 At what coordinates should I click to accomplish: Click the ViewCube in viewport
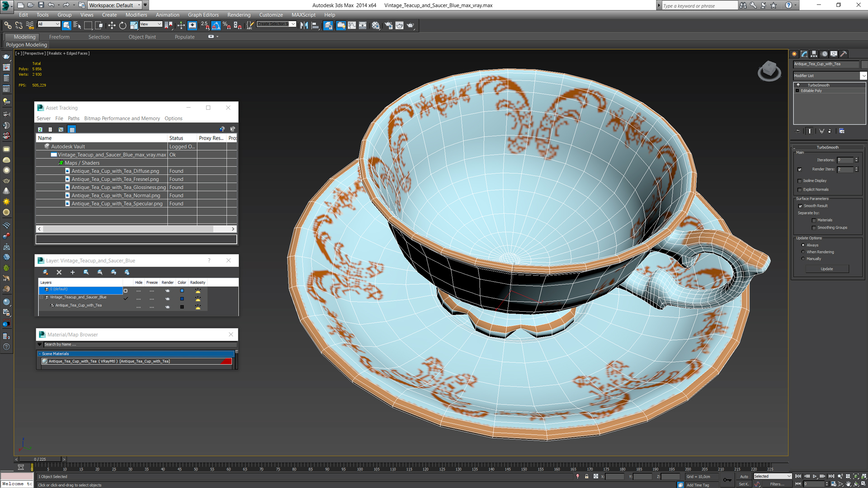(769, 71)
